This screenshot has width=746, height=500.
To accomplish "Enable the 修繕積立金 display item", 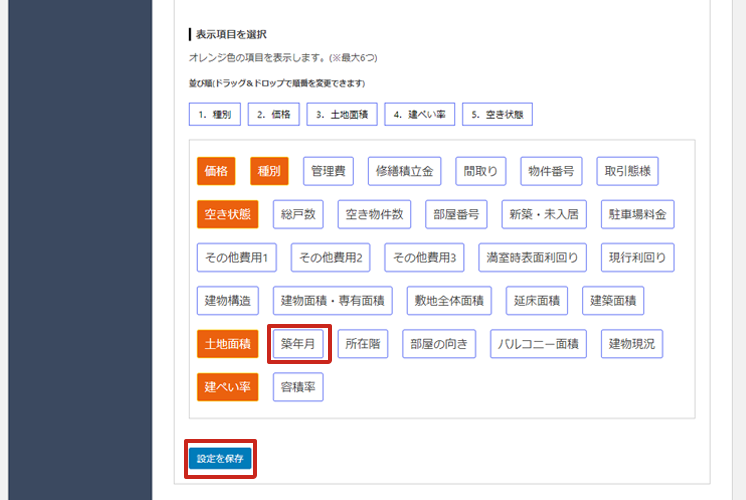I will point(404,172).
